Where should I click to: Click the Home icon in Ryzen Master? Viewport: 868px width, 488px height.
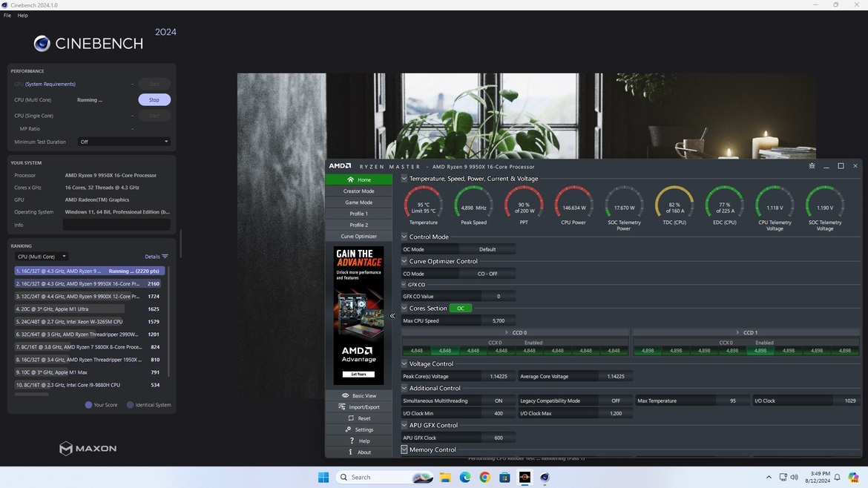click(350, 179)
